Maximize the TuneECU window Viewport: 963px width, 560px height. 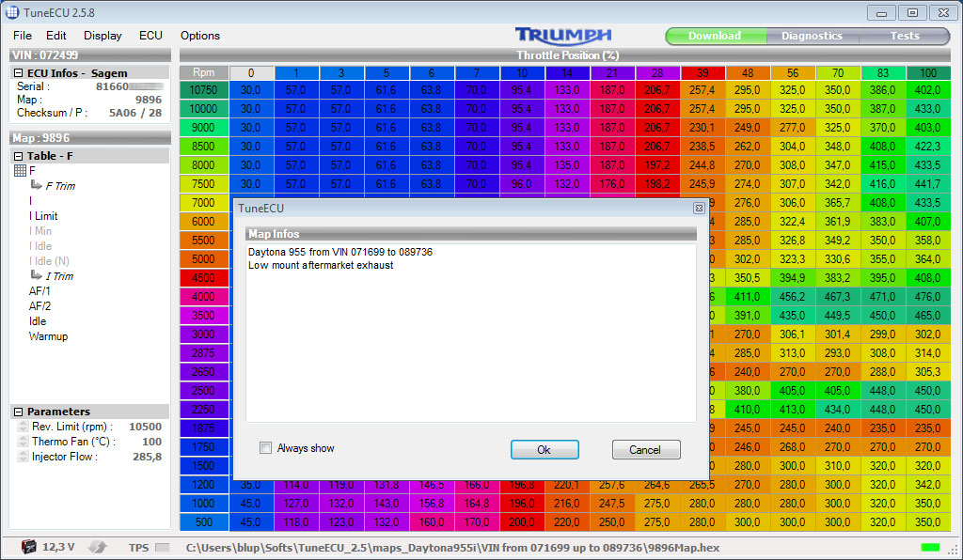pos(912,13)
